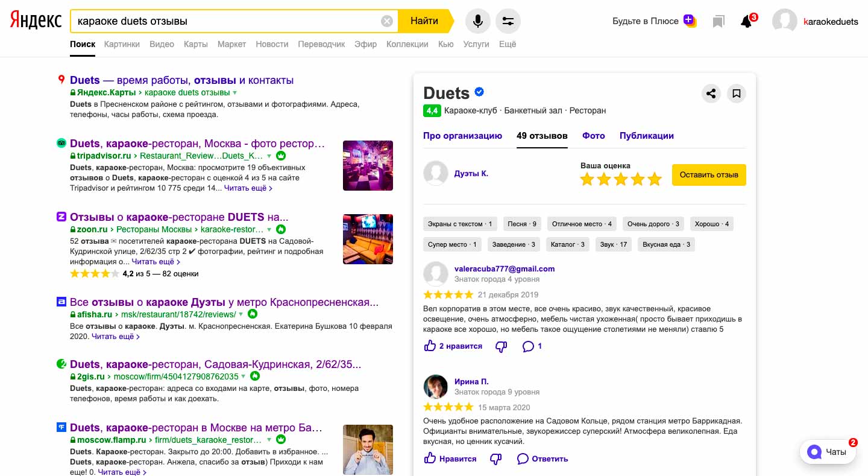Open the Ещё services menu
Image resolution: width=868 pixels, height=476 pixels.
[x=508, y=44]
